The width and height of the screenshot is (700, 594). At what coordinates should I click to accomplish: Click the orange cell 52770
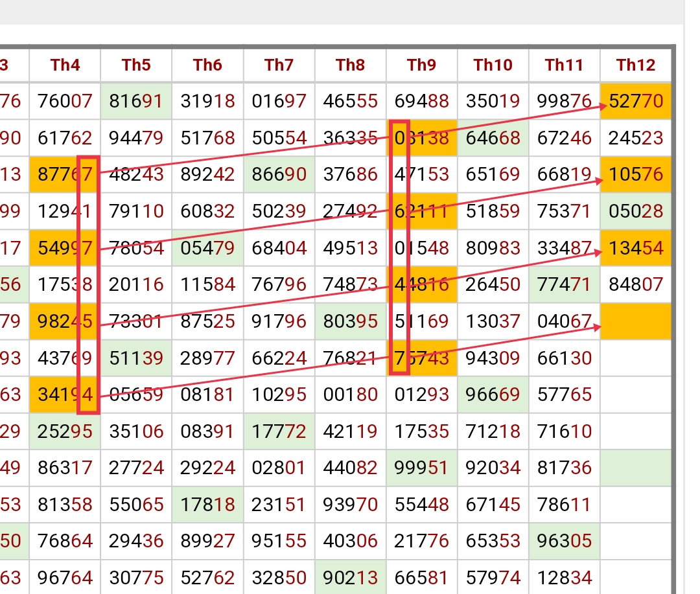click(x=636, y=101)
